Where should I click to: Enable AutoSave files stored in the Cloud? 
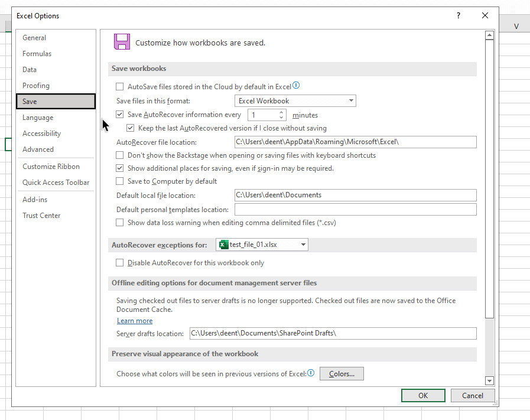[x=120, y=87]
